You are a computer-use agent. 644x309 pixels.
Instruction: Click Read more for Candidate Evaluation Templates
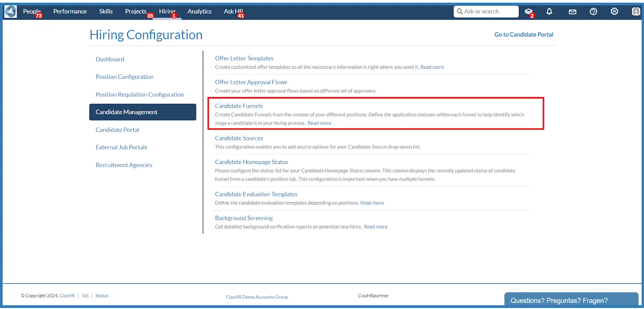click(x=372, y=203)
